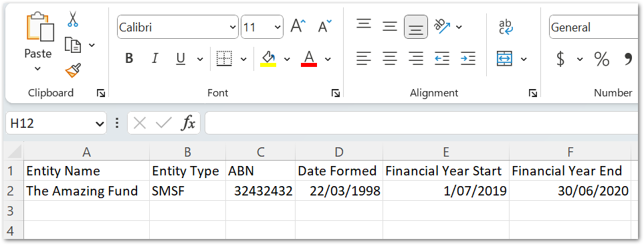Click the Cut scissors icon
Image resolution: width=644 pixels, height=245 pixels.
pos(73,19)
